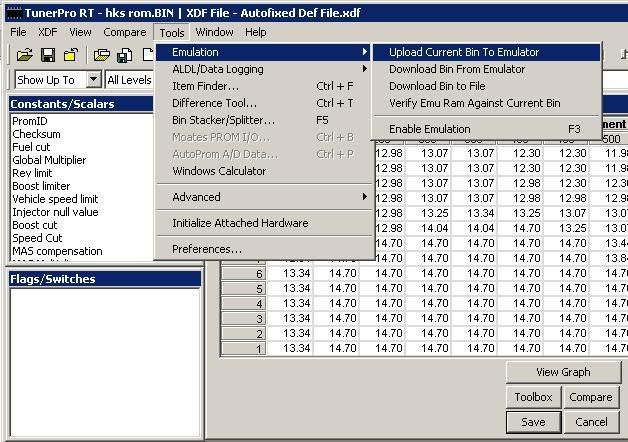This screenshot has height=442, width=628.
Task: Click the Cancel button
Action: click(591, 422)
